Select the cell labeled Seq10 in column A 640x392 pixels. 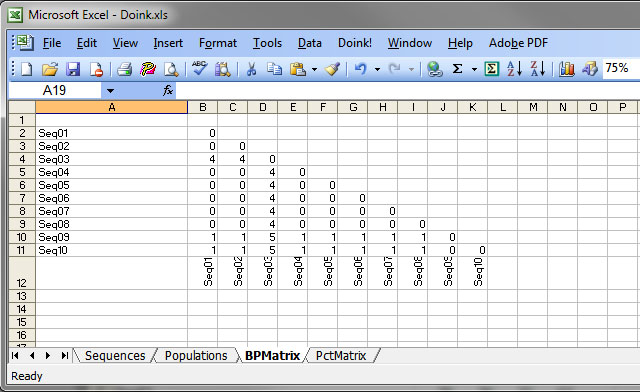click(x=111, y=250)
